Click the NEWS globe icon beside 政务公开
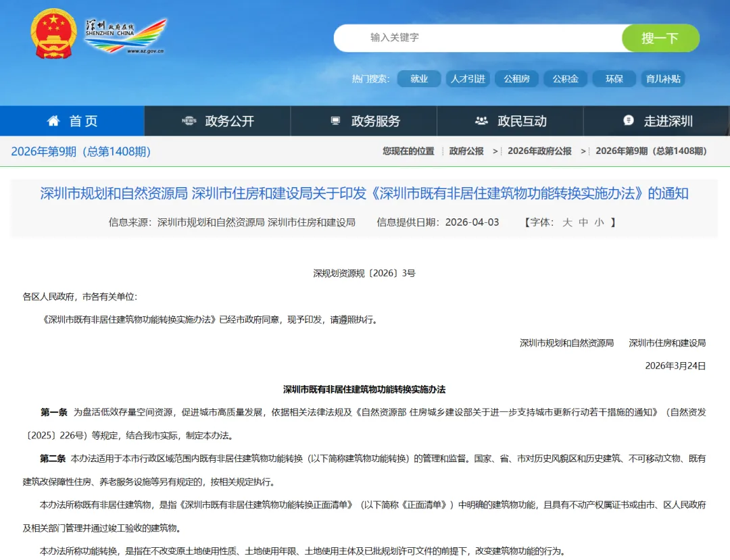This screenshot has height=560, width=730. (x=189, y=121)
